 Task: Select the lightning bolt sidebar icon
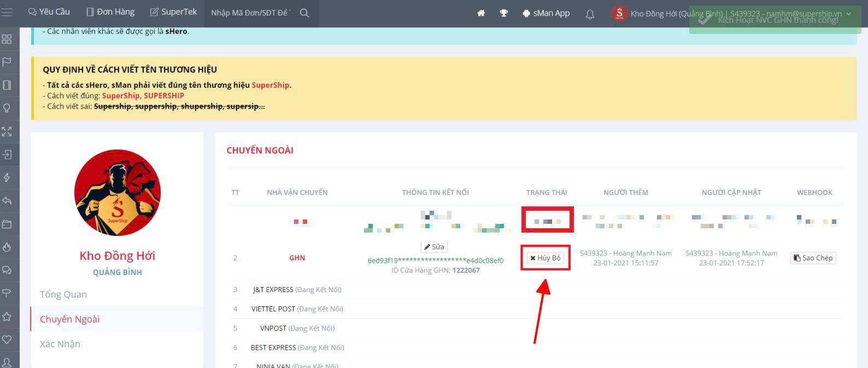7,177
